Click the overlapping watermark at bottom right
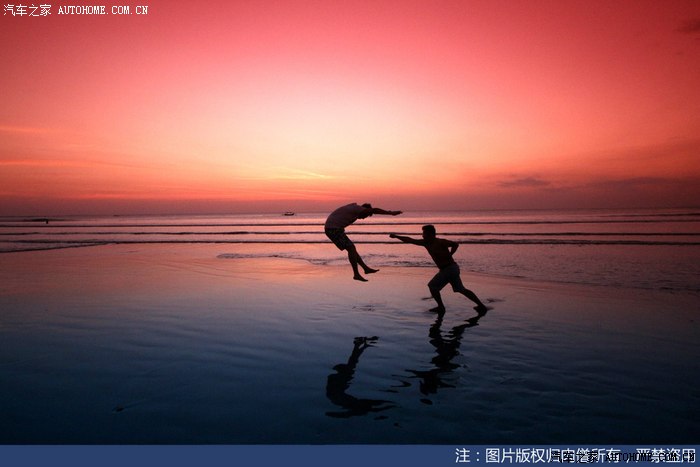 pos(640,457)
